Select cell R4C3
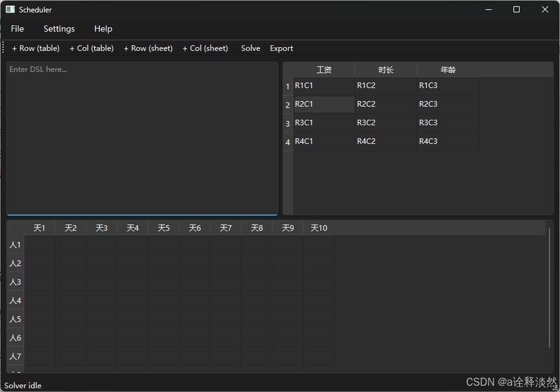 448,141
